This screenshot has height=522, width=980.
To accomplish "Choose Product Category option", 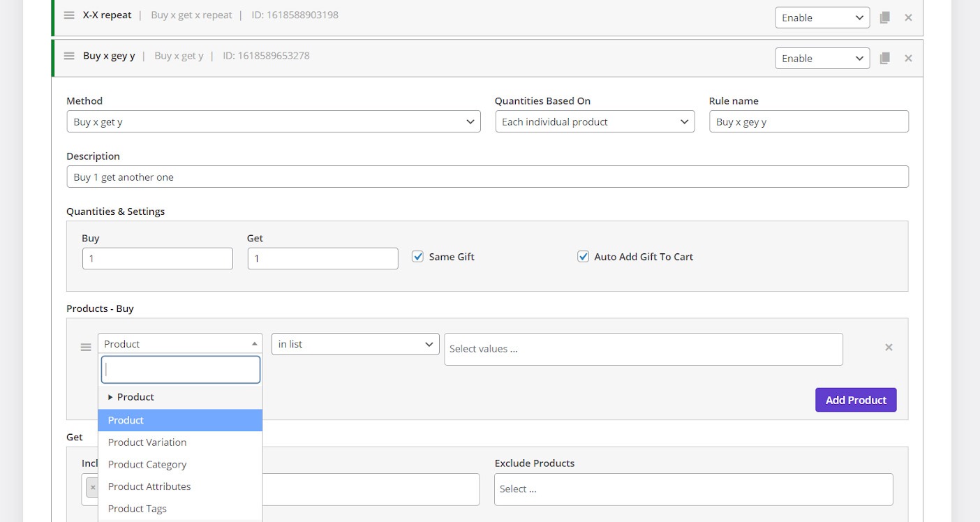I will point(147,465).
